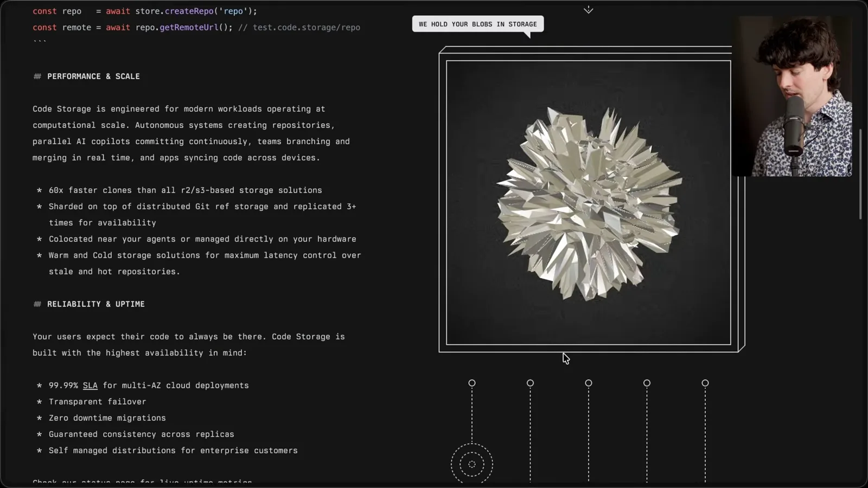This screenshot has height=488, width=868.
Task: Click the '// test.code.storage/repo' code comment
Action: pos(299,27)
